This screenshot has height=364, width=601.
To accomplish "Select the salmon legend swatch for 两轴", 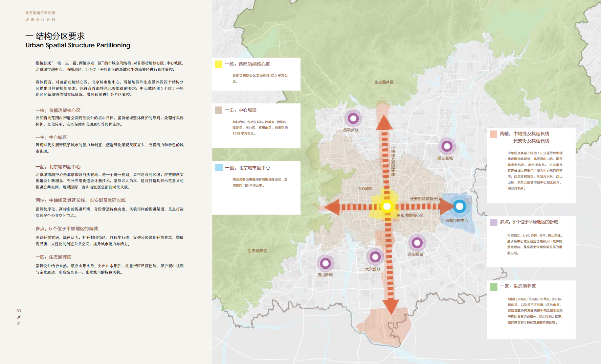I will coord(493,134).
